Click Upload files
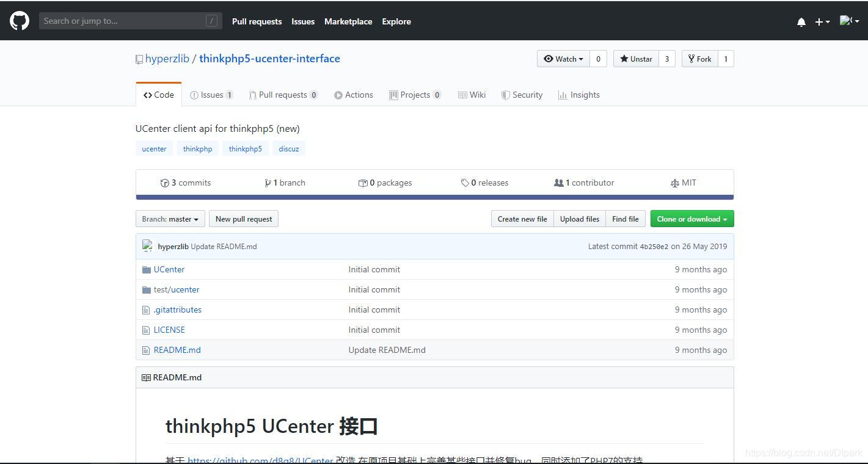 point(580,219)
